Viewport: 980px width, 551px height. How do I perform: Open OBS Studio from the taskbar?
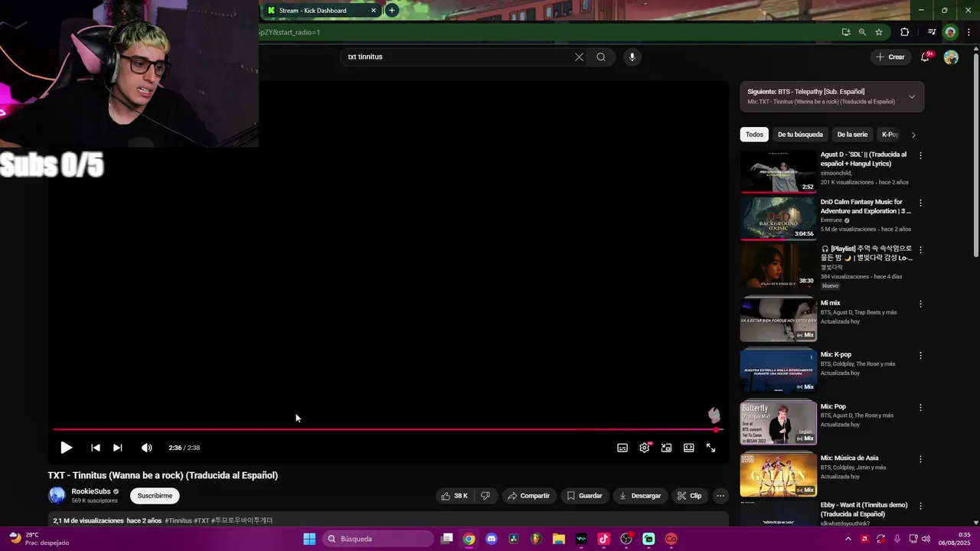(626, 539)
